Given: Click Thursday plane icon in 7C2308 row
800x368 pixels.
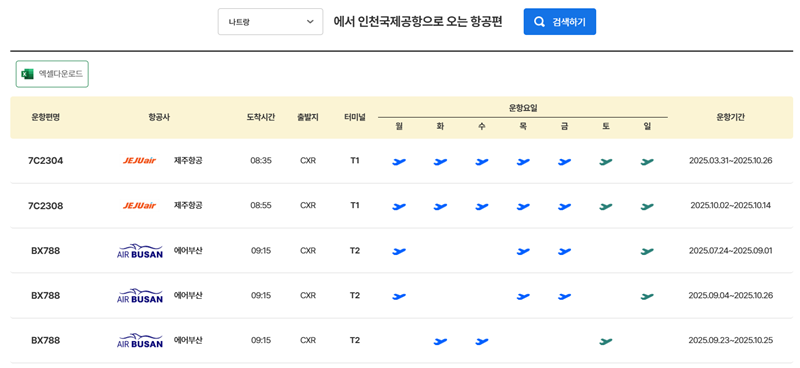Looking at the screenshot, I should point(523,206).
